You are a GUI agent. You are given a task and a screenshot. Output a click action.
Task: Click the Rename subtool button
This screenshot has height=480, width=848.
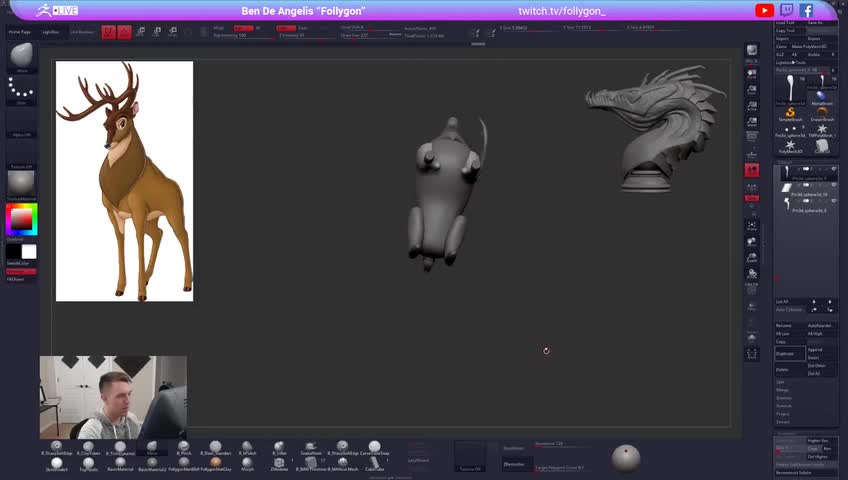click(790, 325)
